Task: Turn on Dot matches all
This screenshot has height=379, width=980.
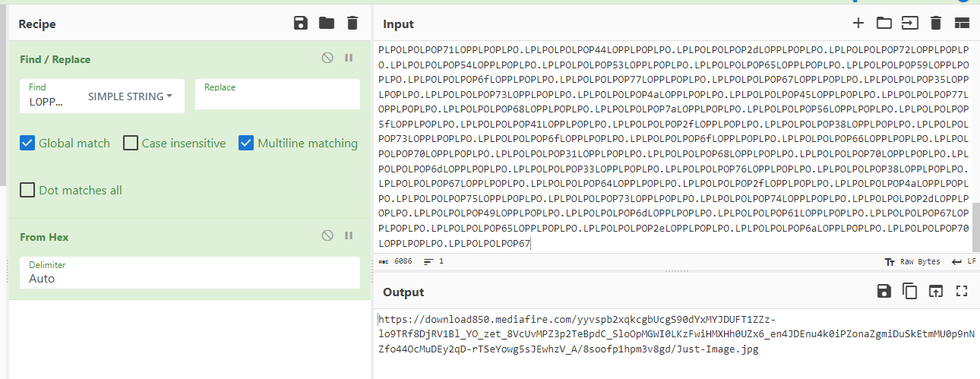Action: tap(27, 190)
